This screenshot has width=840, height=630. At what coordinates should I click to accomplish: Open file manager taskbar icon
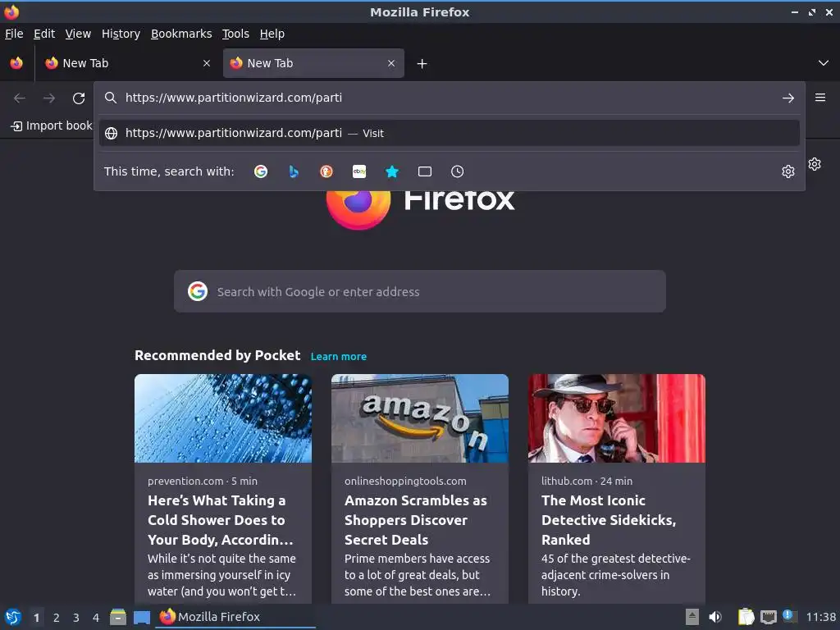(118, 617)
